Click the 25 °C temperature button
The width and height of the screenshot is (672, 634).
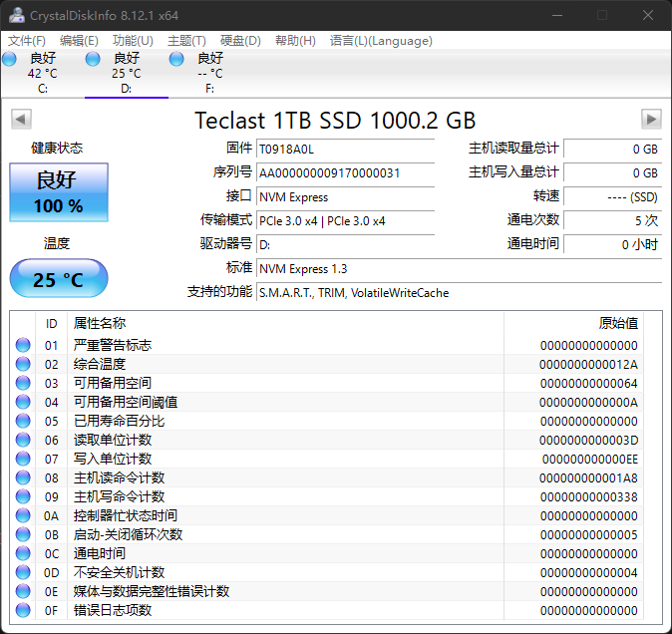(58, 279)
